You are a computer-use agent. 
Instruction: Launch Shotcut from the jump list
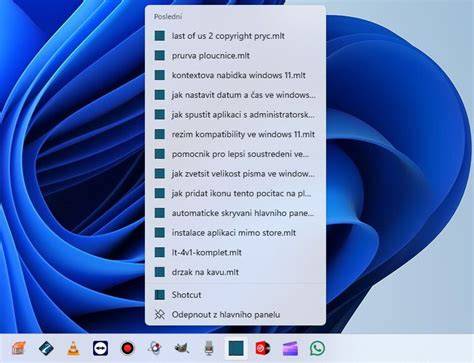[235, 295]
